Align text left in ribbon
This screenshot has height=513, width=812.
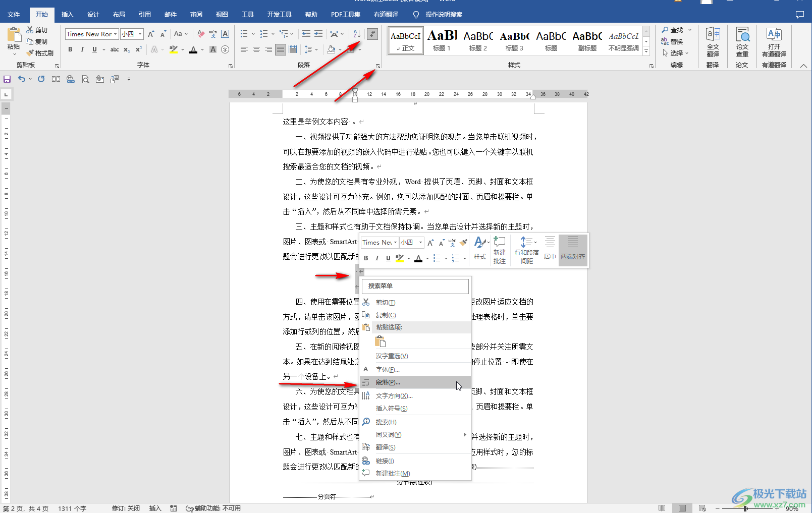pos(244,49)
